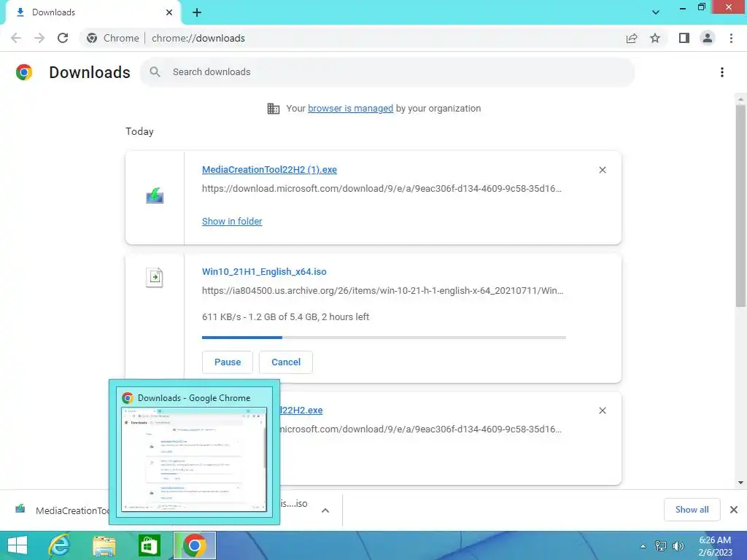This screenshot has height=560, width=747.
Task: Launch Internet Explorer from taskbar
Action: click(60, 545)
